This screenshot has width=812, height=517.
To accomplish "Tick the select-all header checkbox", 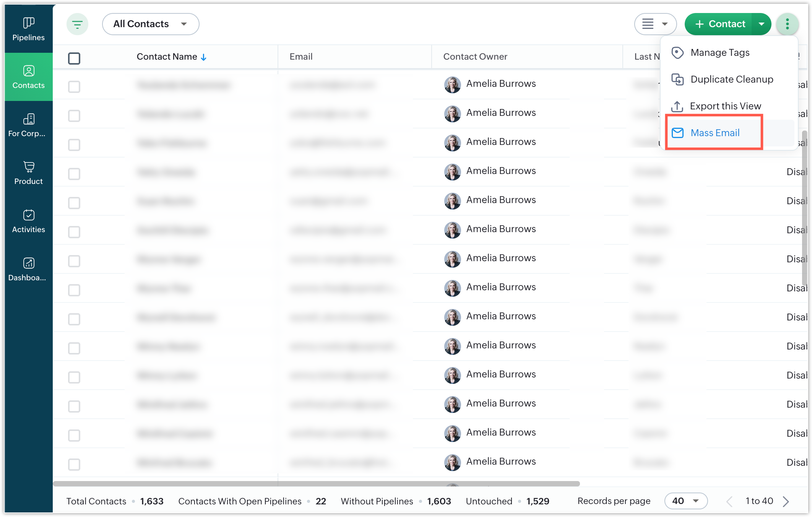I will tap(74, 59).
